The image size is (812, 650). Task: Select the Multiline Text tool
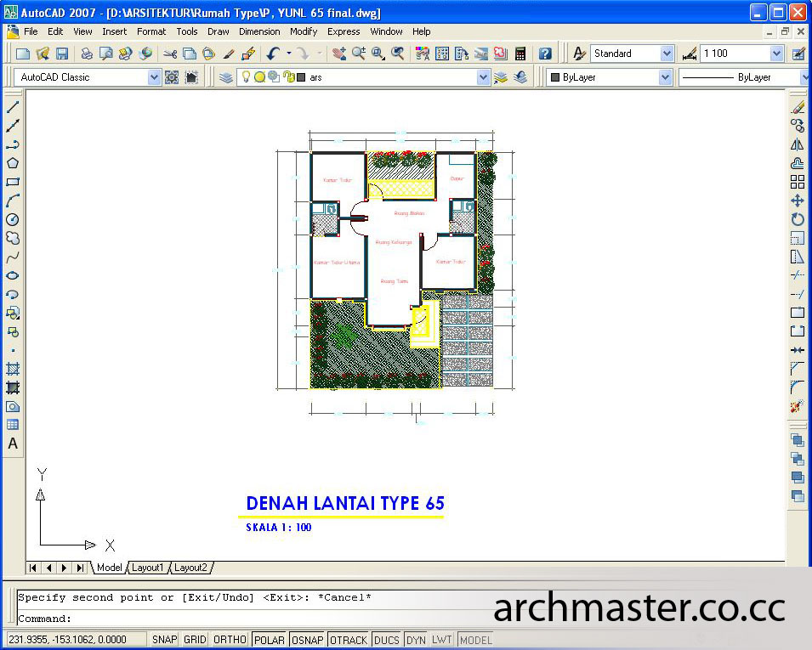click(x=12, y=444)
